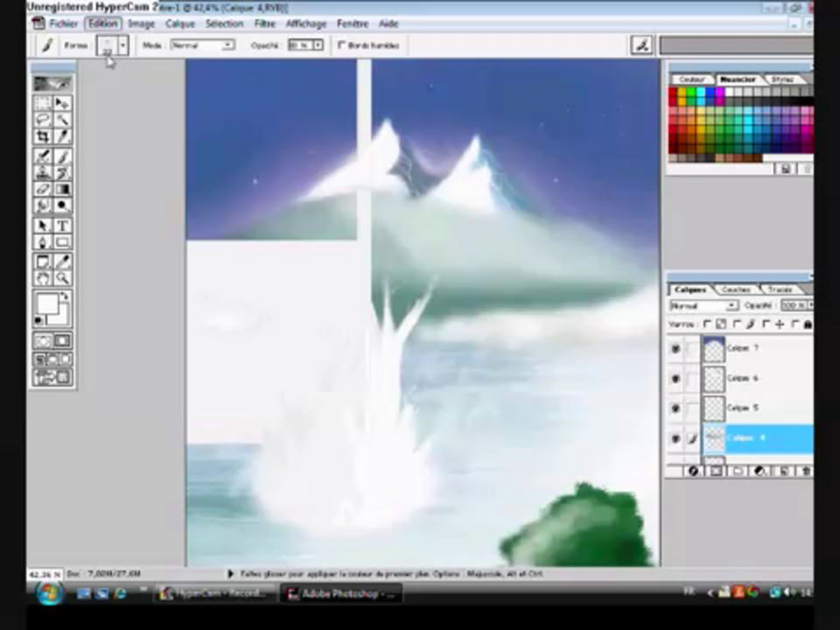This screenshot has height=630, width=840.
Task: Hide the Calque 7 layer
Action: point(675,348)
